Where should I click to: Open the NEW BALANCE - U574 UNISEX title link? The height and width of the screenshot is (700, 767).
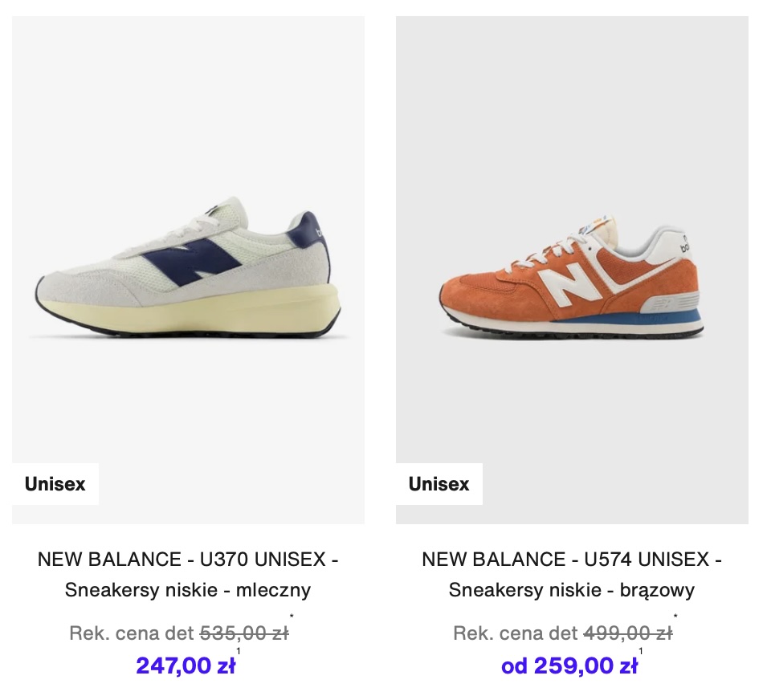click(x=572, y=560)
